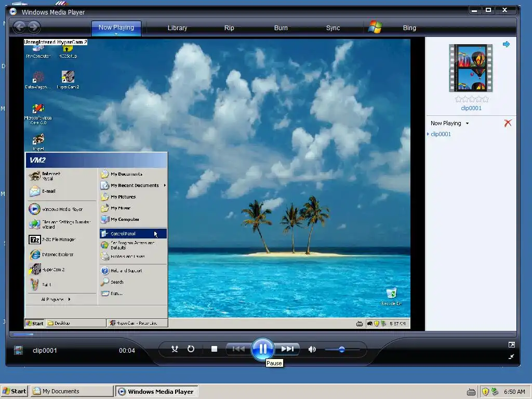
Task: Open the Bing tab
Action: [x=409, y=28]
